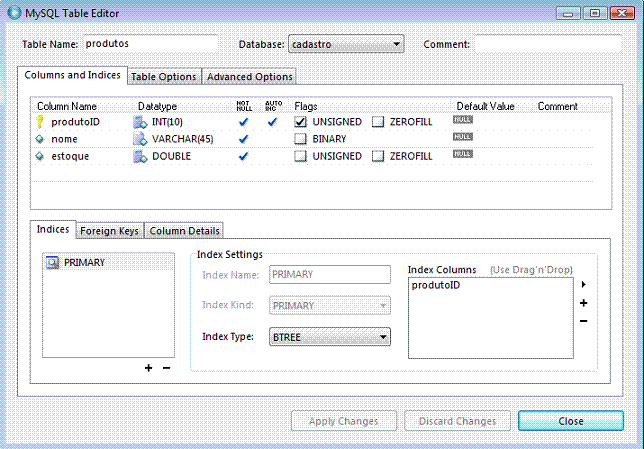Select the Columns and Indices tab

click(x=72, y=75)
